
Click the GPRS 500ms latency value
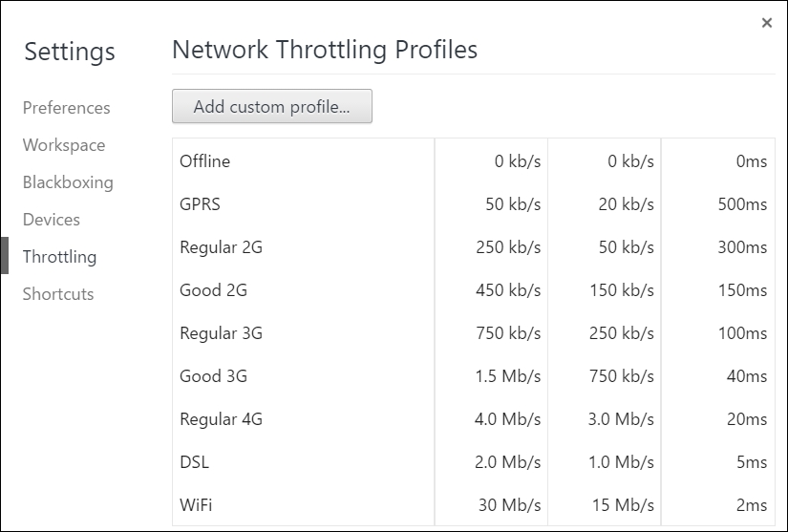coord(742,204)
